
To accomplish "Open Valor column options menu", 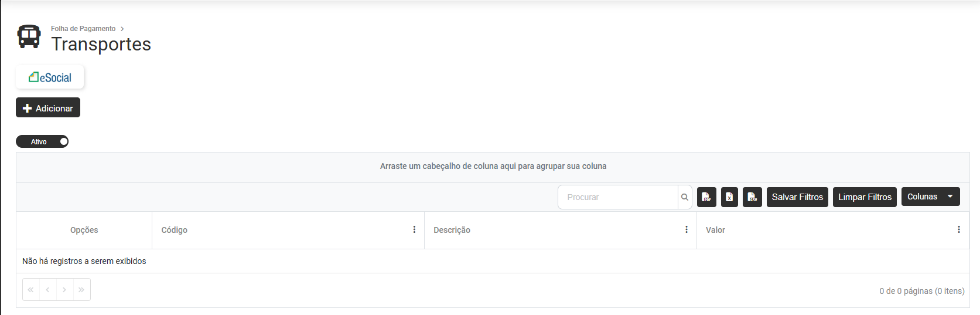I will click(x=959, y=229).
